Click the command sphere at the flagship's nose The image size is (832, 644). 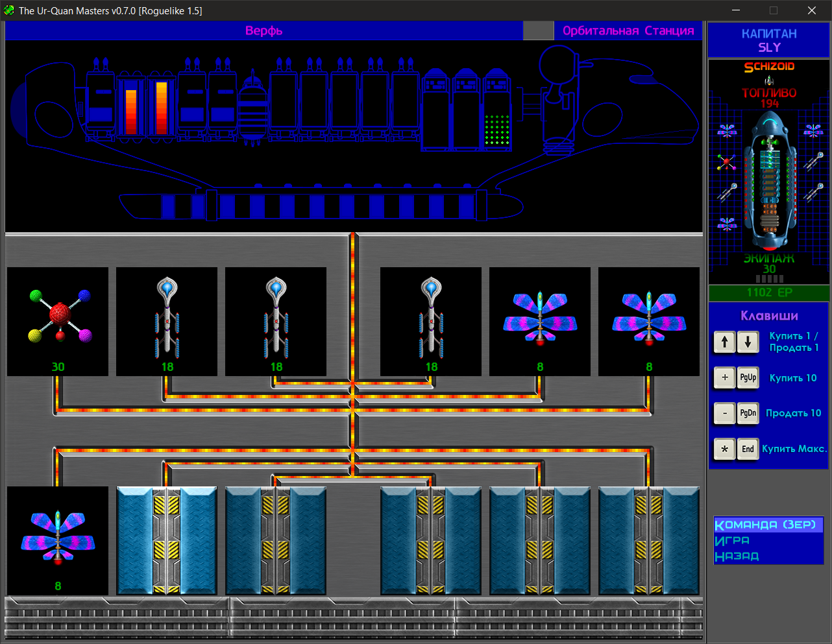[559, 64]
